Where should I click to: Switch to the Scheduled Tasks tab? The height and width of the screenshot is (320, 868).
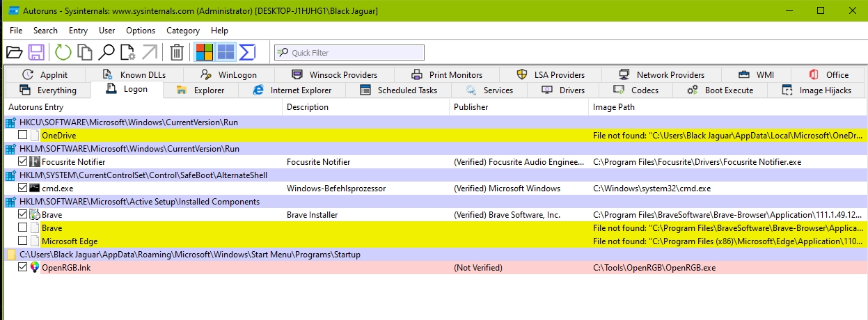(x=398, y=90)
